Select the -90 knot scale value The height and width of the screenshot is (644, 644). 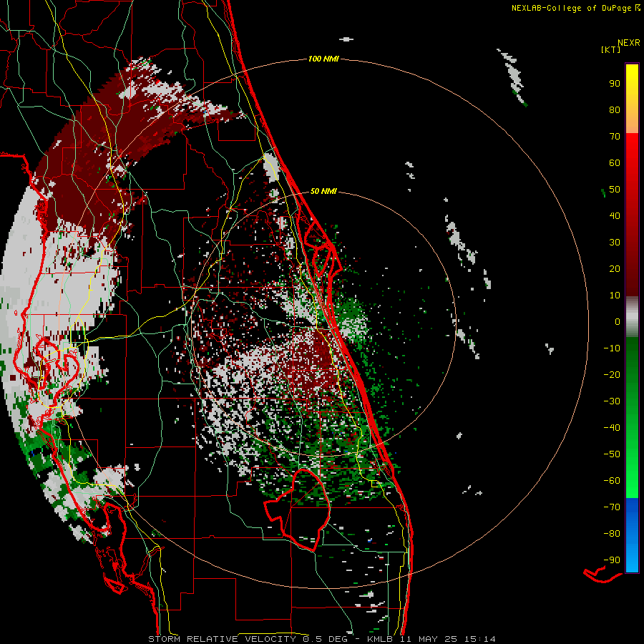click(x=612, y=560)
